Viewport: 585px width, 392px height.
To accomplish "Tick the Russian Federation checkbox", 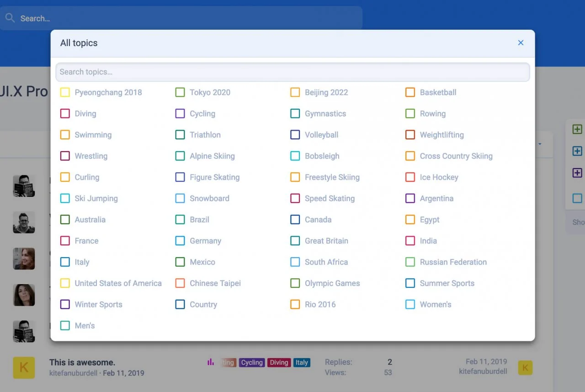I will pos(410,262).
